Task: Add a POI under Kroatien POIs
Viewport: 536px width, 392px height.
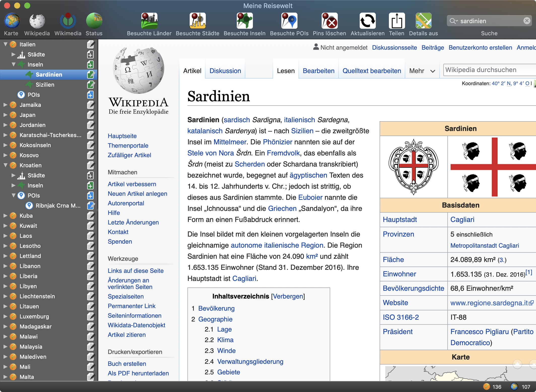Action: coord(90,196)
